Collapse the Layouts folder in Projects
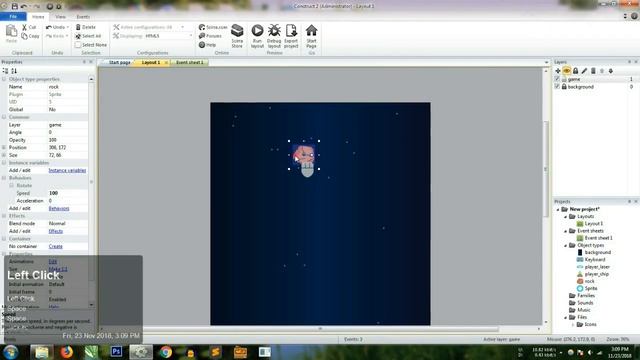The image size is (640, 360). (x=566, y=216)
